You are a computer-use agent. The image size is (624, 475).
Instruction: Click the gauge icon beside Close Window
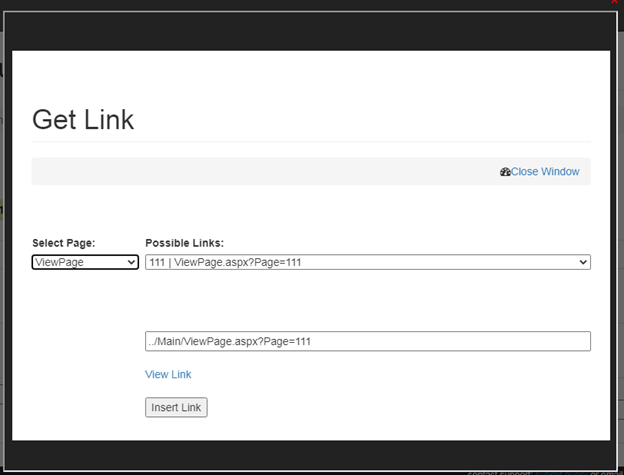[x=505, y=172]
